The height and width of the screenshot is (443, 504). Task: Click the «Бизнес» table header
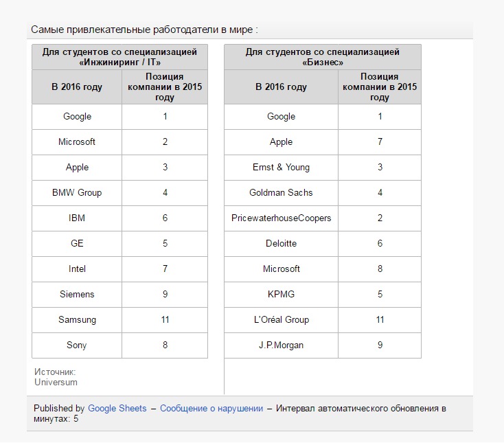coord(323,57)
